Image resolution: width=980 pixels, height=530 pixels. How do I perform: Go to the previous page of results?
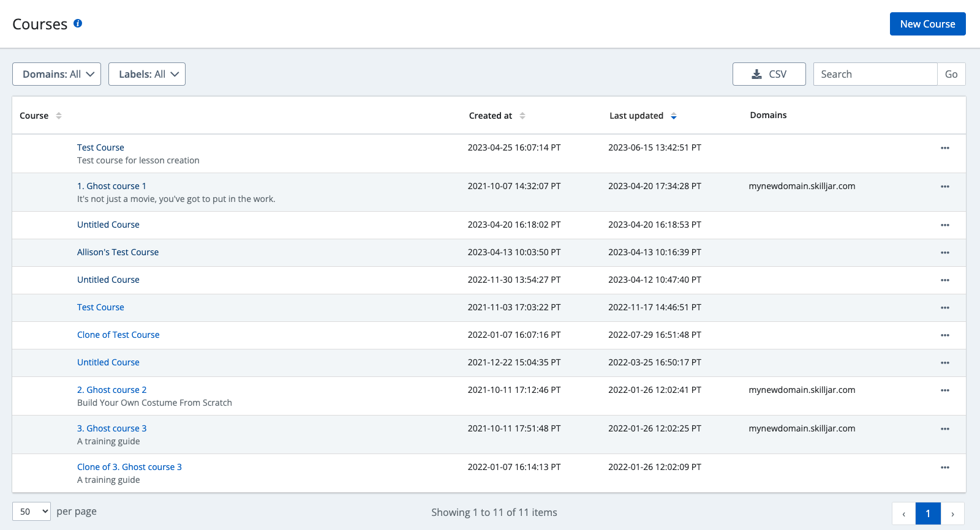[903, 513]
